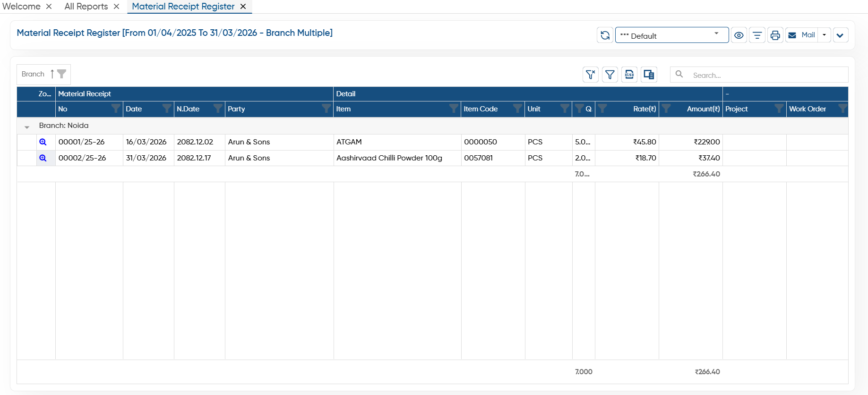
Task: Open the Default layout combo box
Action: pos(671,35)
